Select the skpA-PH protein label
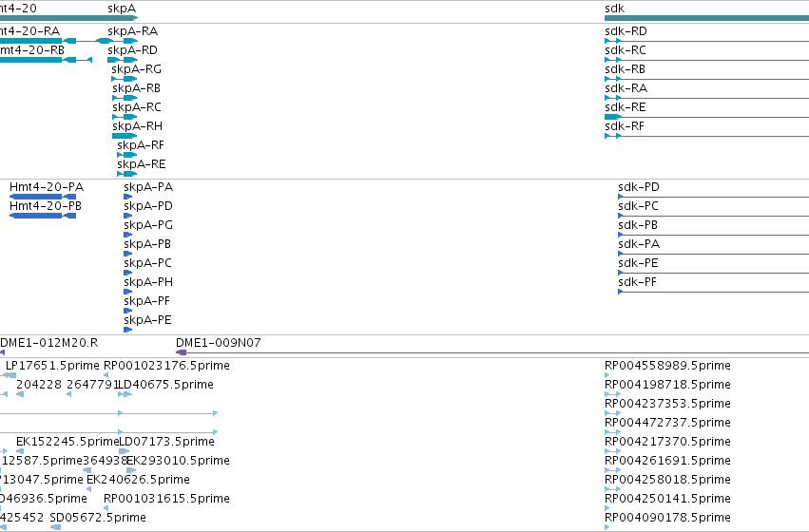Screen dimensions: 809x532 [148, 282]
